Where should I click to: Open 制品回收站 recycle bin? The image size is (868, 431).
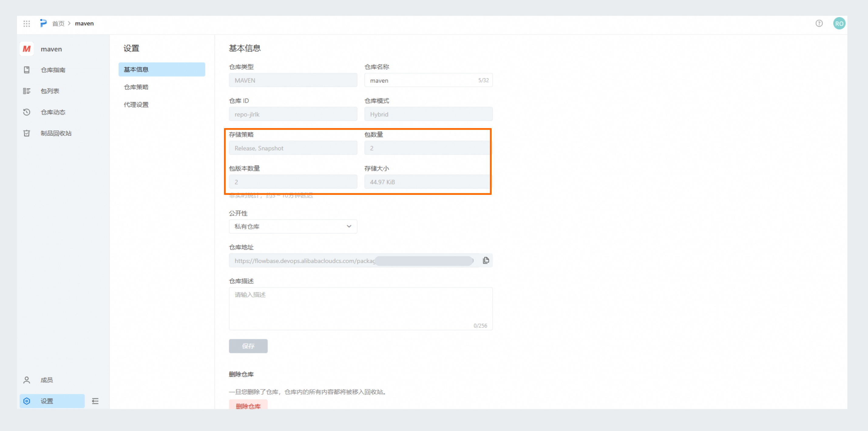[x=56, y=134]
